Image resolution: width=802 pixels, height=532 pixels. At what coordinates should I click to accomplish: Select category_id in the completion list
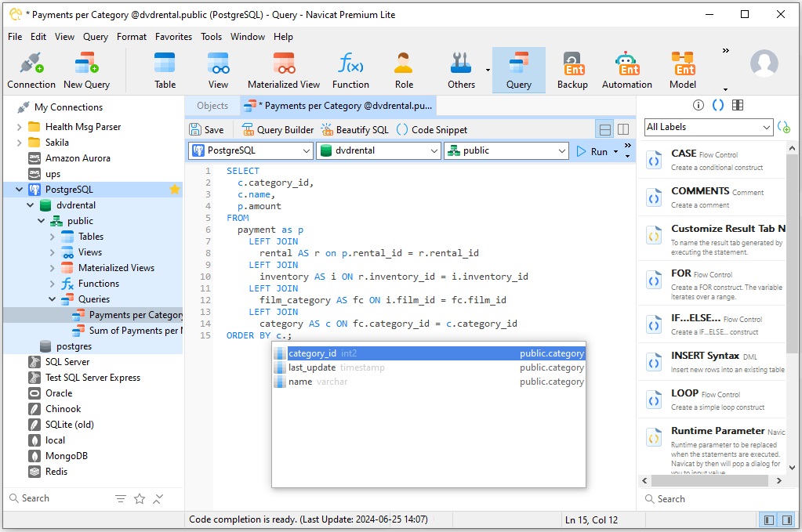point(429,353)
